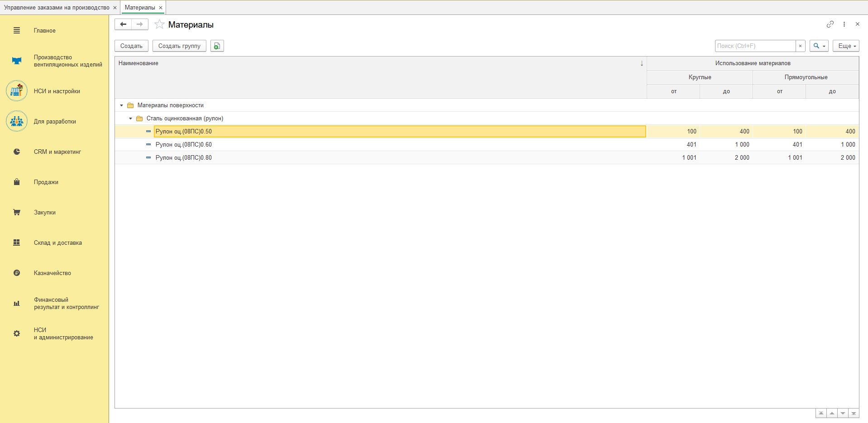Open the Казначейство ruble coin icon
868x423 pixels.
17,273
